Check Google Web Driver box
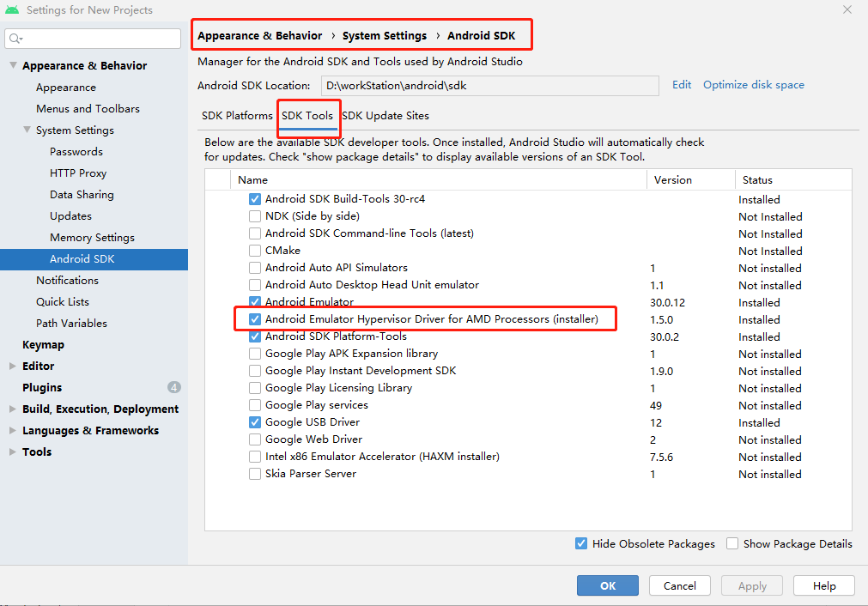Viewport: 868px width, 606px height. (255, 439)
